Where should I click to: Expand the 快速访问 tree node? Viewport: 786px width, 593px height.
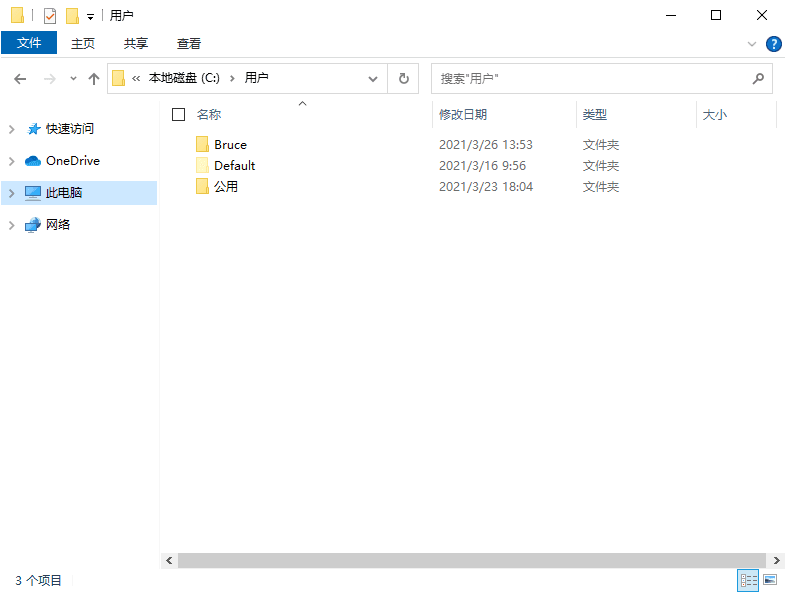[12, 129]
